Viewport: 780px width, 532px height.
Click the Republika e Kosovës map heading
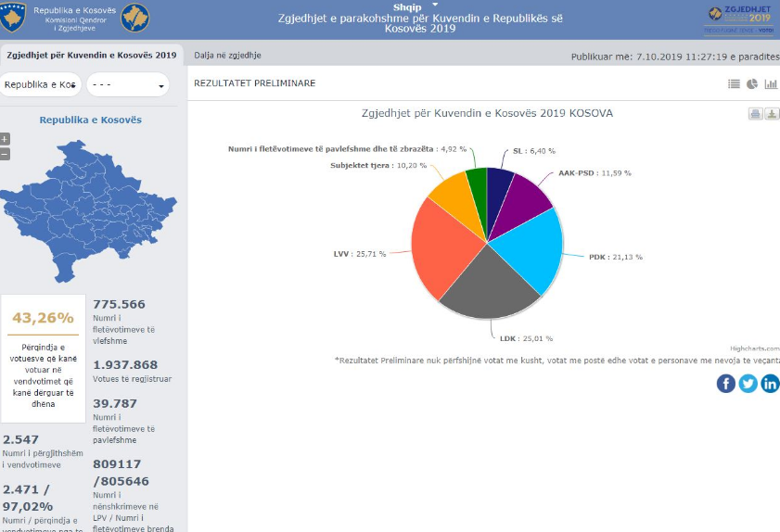coord(90,120)
